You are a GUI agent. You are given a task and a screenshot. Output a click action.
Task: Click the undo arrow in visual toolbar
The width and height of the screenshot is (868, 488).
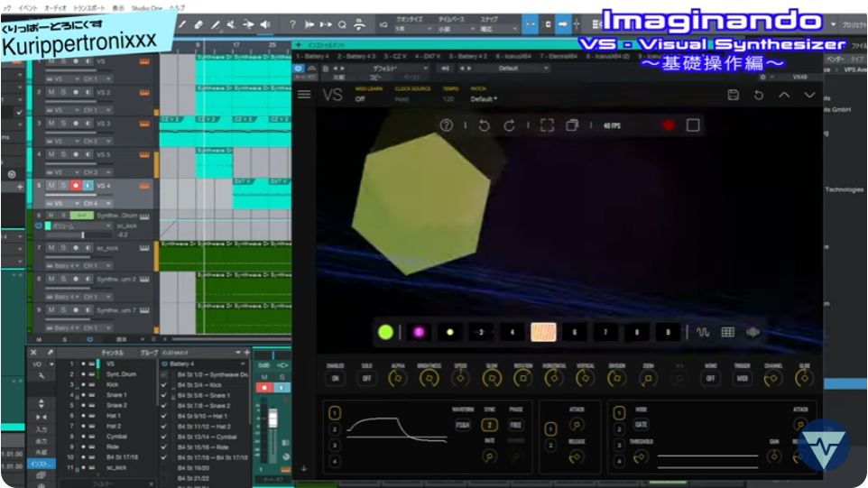click(484, 125)
